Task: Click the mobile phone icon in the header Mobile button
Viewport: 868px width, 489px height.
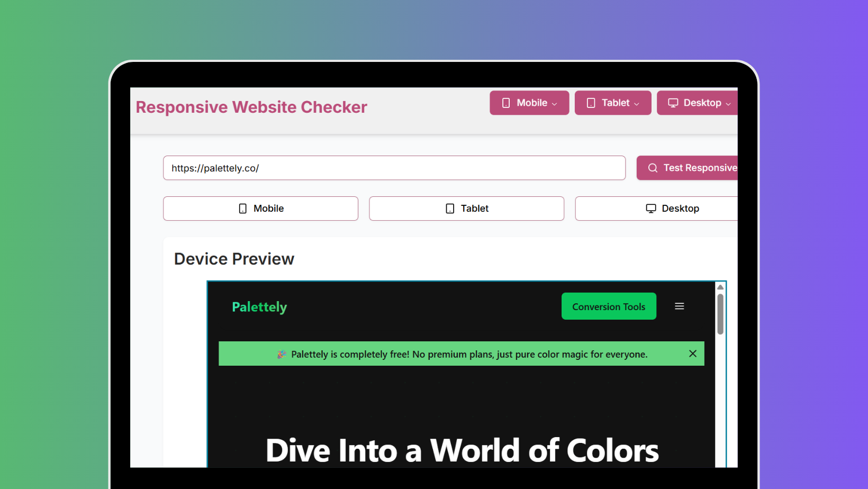Action: [x=507, y=103]
